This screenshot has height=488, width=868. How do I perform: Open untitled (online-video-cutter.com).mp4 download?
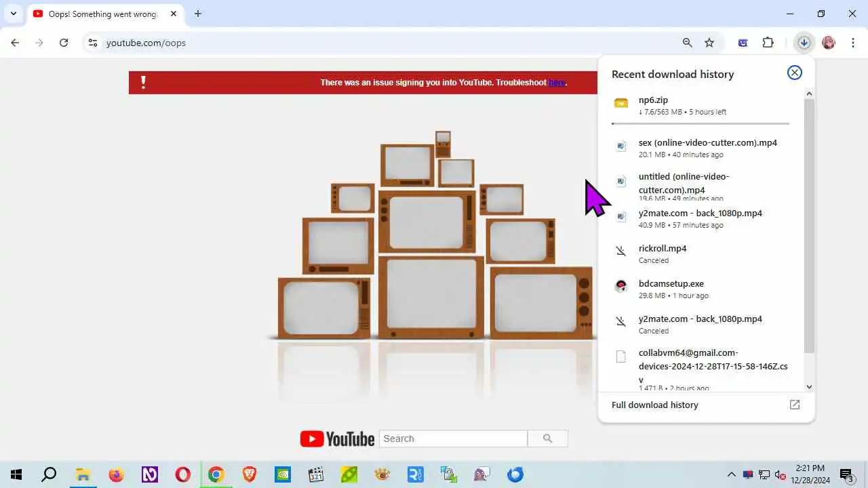click(x=701, y=185)
